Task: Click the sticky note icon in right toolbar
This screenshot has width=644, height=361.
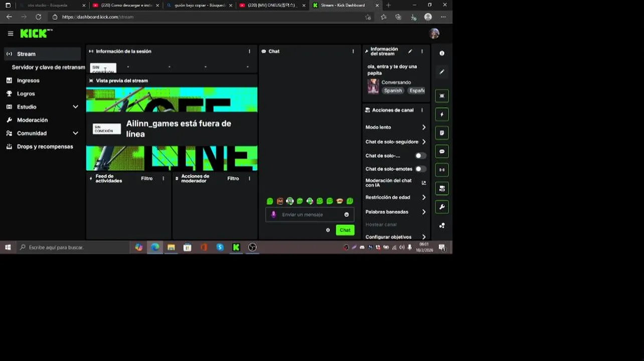Action: click(442, 133)
